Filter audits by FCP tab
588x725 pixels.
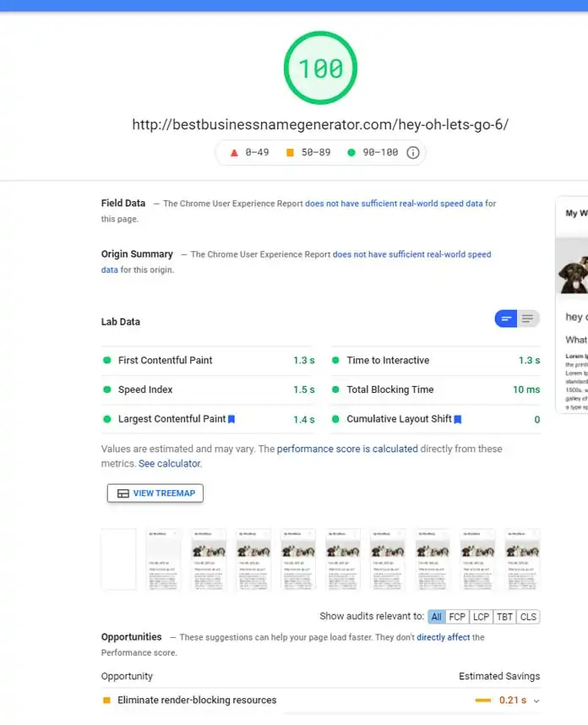pos(457,617)
